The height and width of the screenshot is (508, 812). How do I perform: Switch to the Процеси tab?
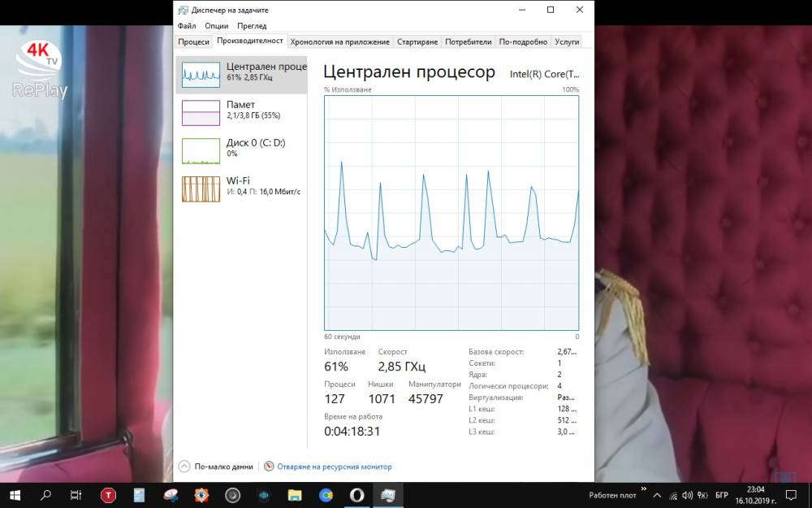pyautogui.click(x=194, y=42)
